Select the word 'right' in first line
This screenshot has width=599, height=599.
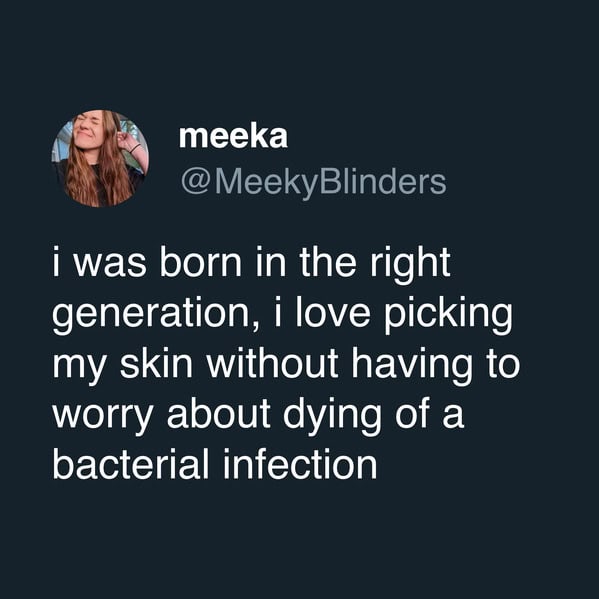410,264
